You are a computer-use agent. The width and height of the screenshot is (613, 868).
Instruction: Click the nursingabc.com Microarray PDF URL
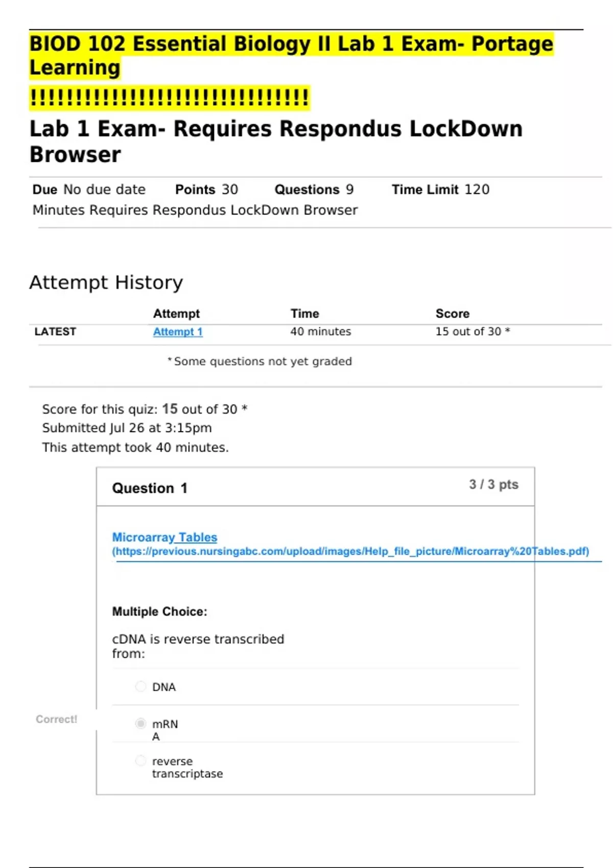[350, 551]
